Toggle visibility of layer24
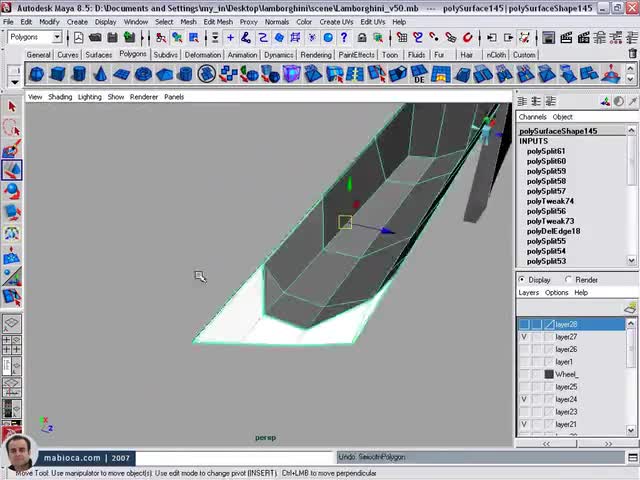640x480 pixels. tap(524, 399)
